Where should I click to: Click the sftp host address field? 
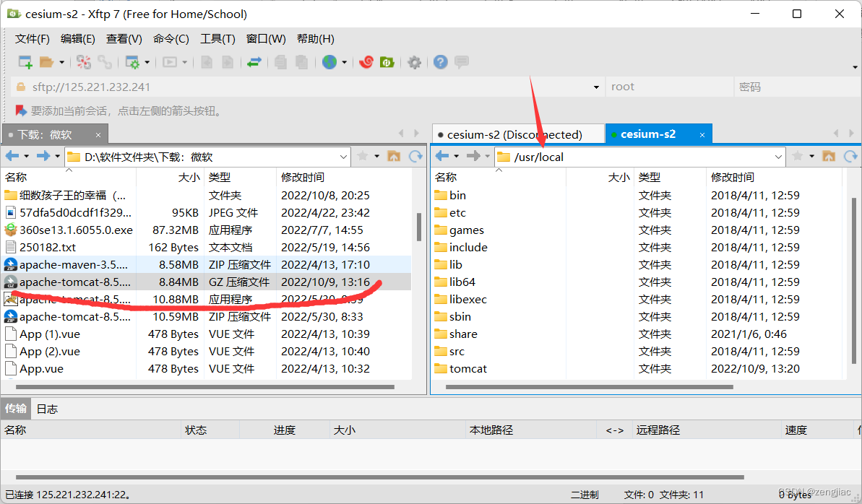pos(308,87)
